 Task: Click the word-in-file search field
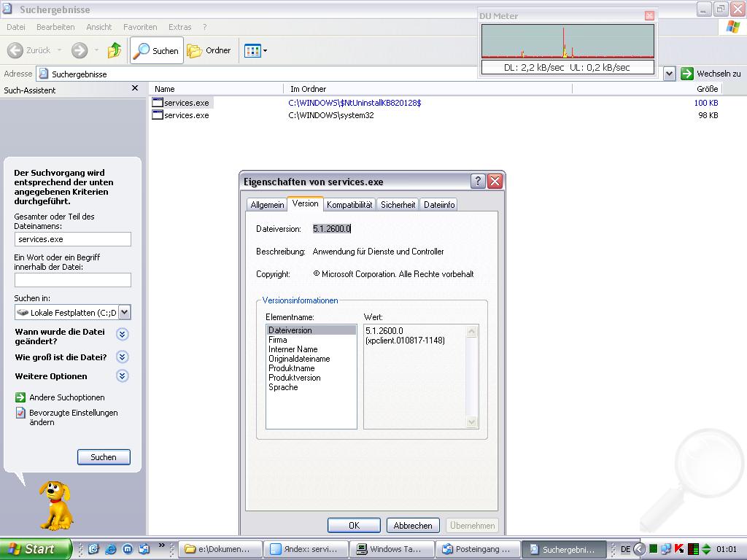[x=73, y=280]
